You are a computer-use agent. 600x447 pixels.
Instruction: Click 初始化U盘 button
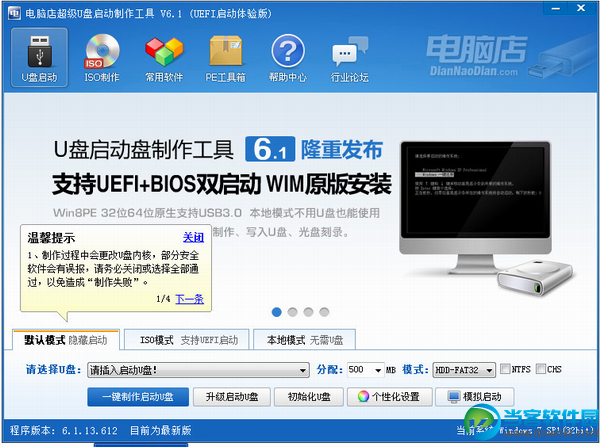309,397
